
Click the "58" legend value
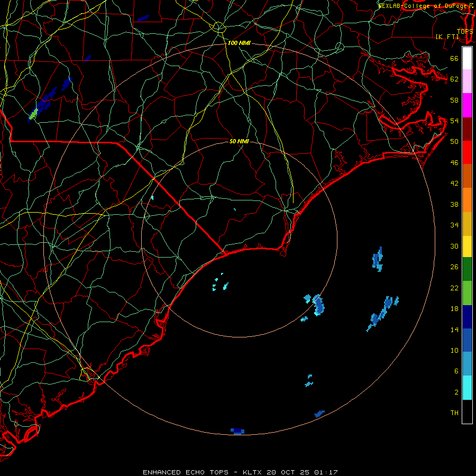click(454, 100)
